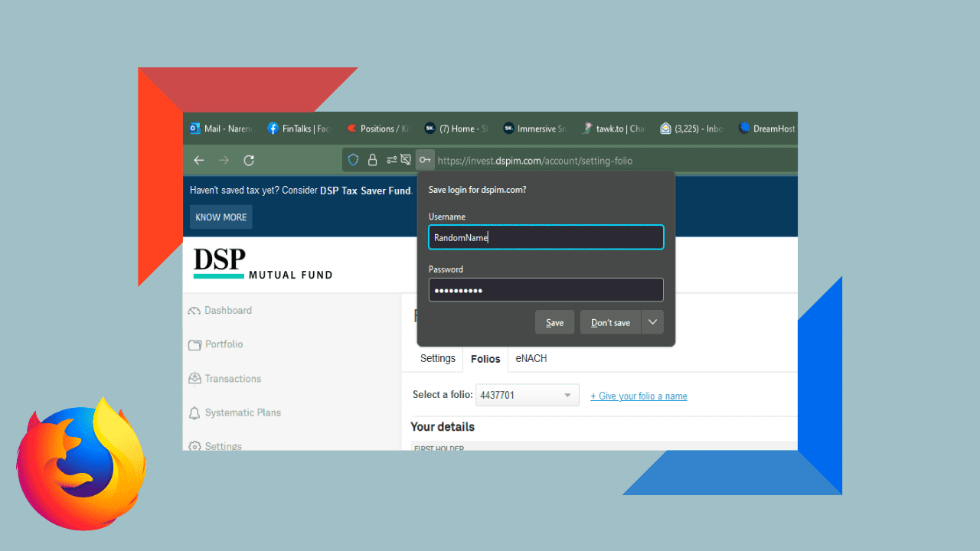Click the browser forward arrow
Screen dimensions: 980x551
click(x=224, y=160)
